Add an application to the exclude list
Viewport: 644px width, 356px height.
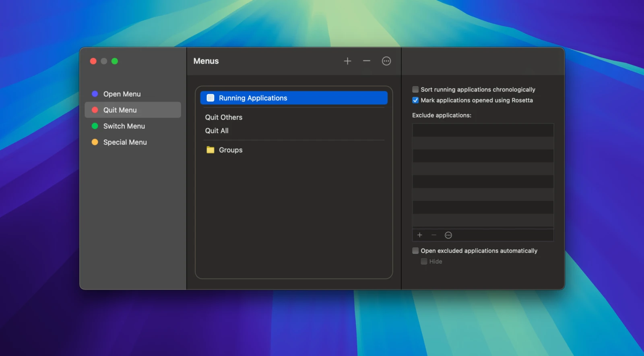[x=419, y=235]
